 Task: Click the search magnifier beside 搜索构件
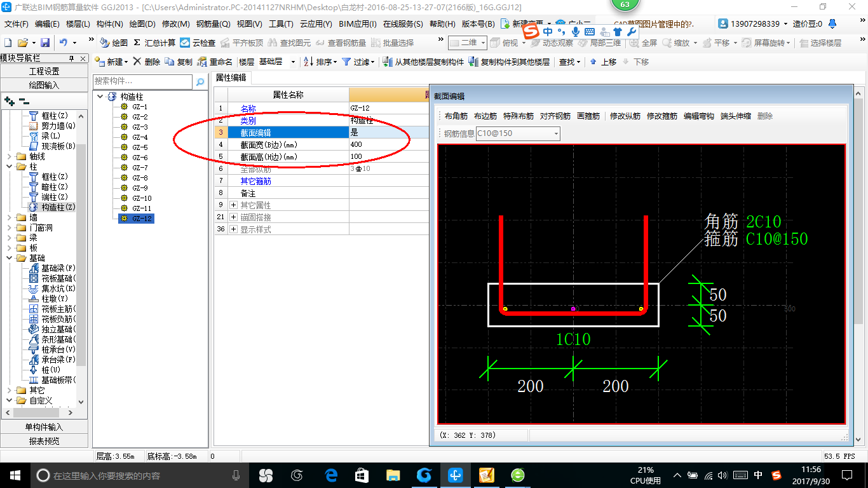(x=200, y=82)
